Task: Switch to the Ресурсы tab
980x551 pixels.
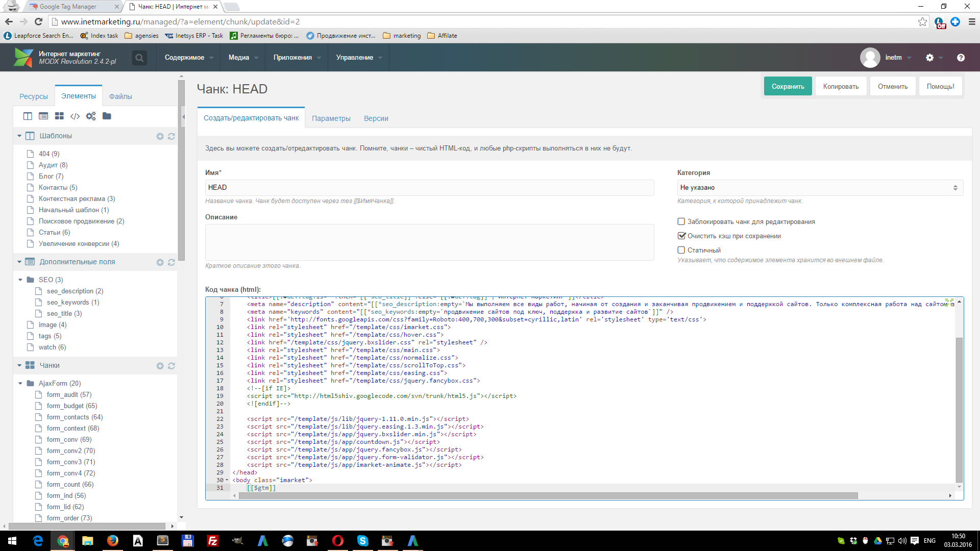Action: (34, 96)
